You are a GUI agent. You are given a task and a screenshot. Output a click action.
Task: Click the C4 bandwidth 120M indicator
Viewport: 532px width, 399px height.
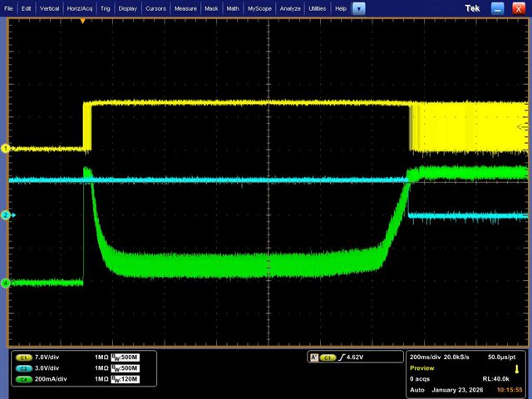[x=126, y=379]
